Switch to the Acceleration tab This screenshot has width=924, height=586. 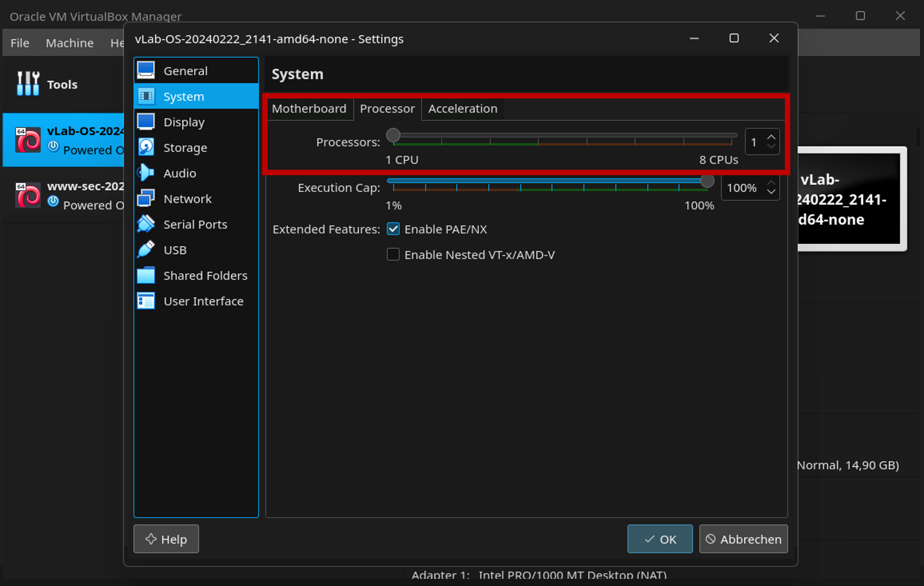tap(462, 109)
